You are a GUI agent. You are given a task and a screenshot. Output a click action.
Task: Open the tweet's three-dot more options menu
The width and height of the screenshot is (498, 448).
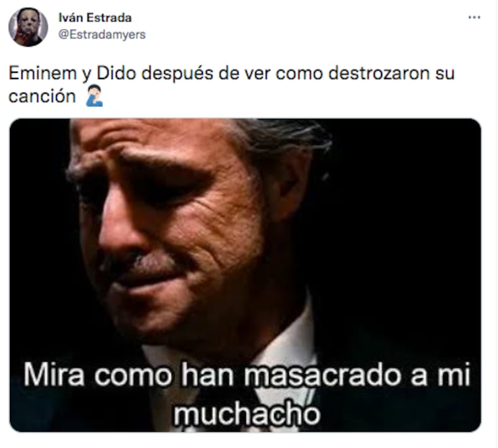474,17
